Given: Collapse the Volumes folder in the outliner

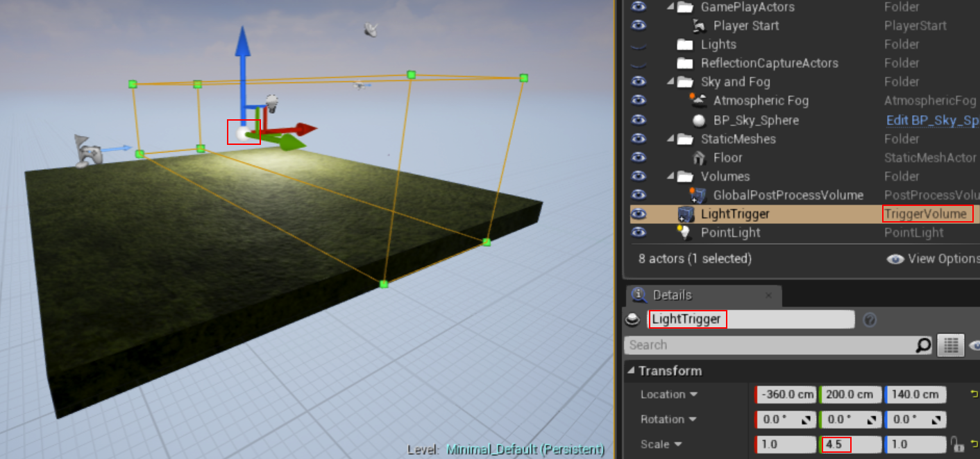Looking at the screenshot, I should [x=669, y=176].
